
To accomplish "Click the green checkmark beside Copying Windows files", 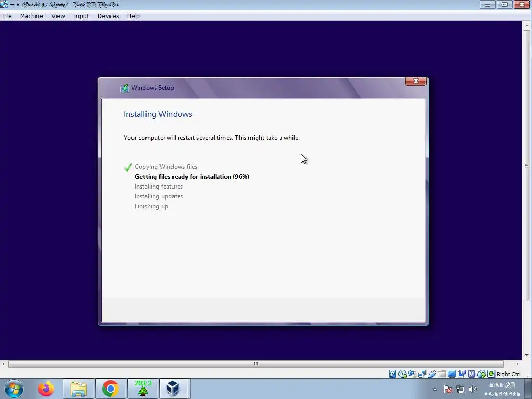I will (x=128, y=167).
